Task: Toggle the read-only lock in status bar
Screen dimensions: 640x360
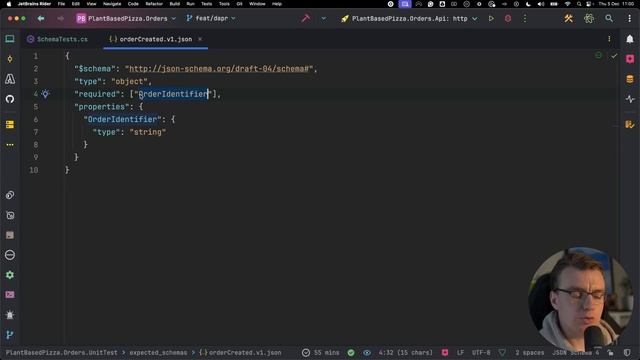Action: (x=611, y=353)
